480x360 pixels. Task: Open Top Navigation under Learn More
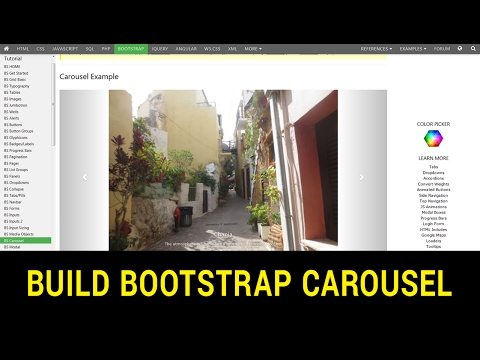click(x=433, y=201)
